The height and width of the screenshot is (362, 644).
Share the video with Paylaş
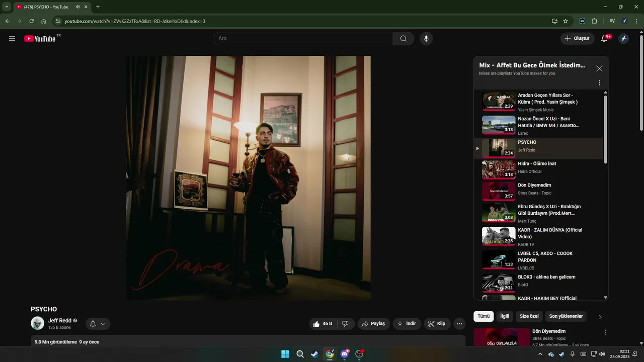(x=374, y=324)
